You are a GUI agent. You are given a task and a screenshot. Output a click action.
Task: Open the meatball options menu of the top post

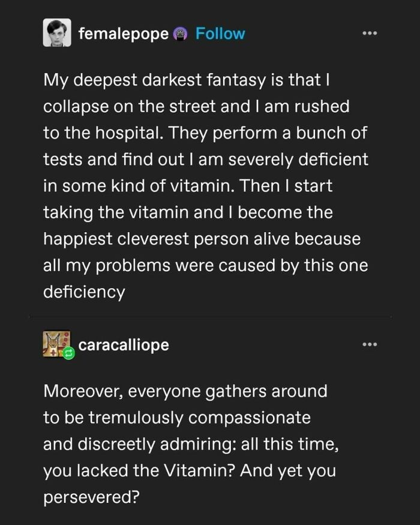pyautogui.click(x=371, y=34)
